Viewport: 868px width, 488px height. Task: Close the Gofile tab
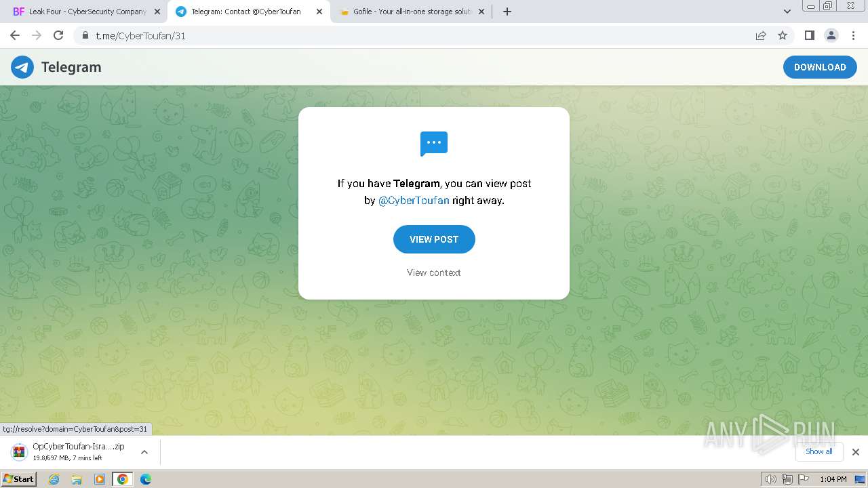(x=481, y=12)
